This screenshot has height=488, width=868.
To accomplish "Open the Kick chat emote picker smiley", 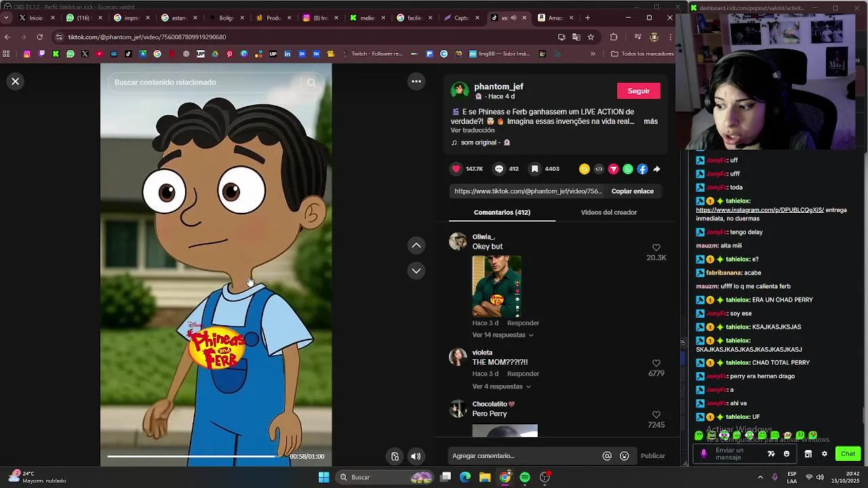I will 787,453.
